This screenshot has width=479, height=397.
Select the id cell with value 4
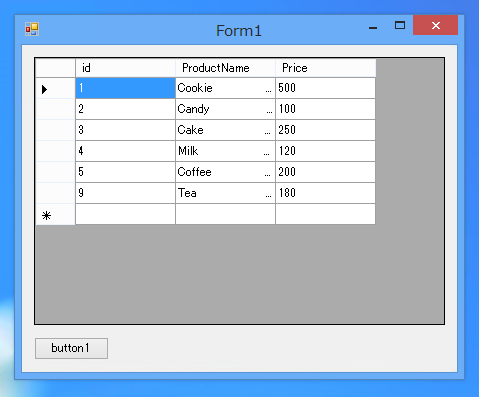[125, 151]
